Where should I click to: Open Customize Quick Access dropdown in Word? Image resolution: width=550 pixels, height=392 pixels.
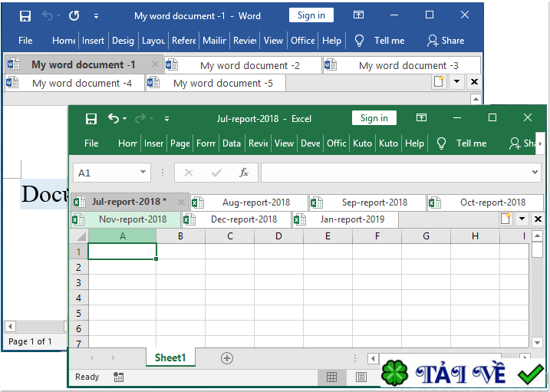(96, 16)
